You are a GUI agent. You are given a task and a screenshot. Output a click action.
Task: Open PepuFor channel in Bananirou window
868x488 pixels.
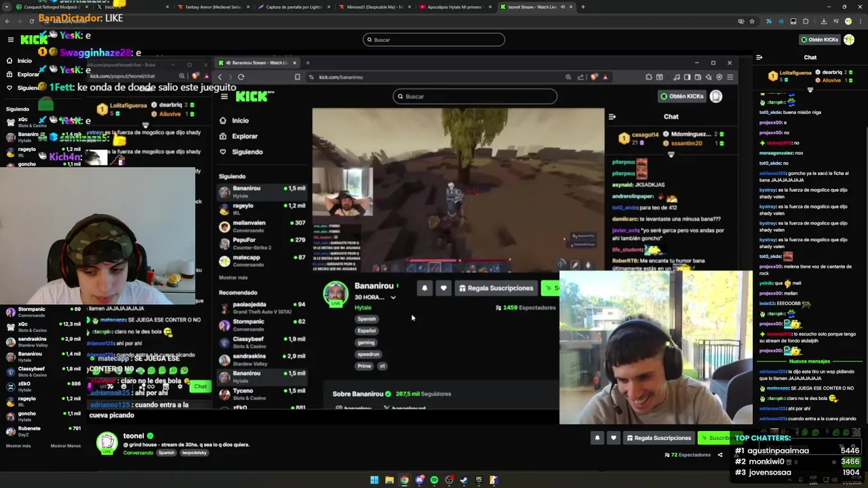(x=262, y=243)
